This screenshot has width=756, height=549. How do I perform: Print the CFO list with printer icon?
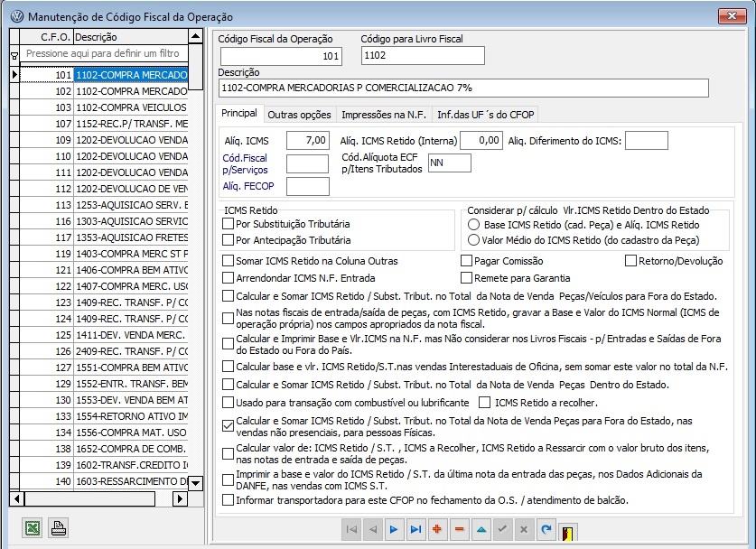(x=59, y=528)
